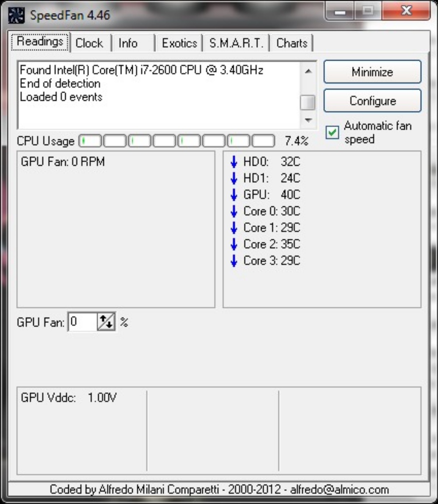Click the arrow icon next to Core 2

[x=234, y=244]
